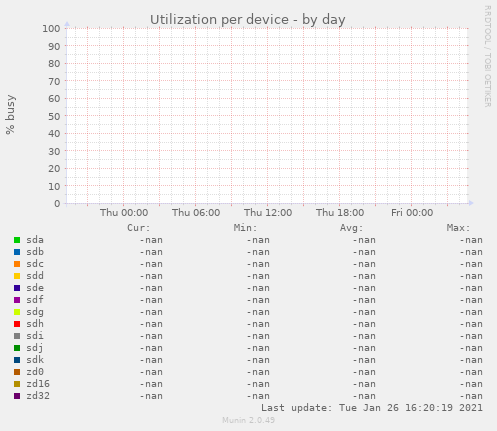Screen dimensions: 497x431
Task: Click zd32's Max -nan value
Action: (x=471, y=396)
